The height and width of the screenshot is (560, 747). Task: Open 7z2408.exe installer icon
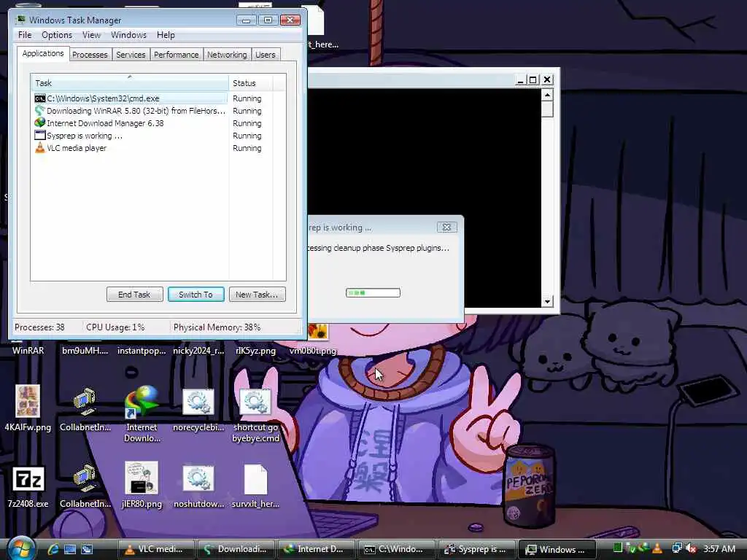click(x=28, y=486)
